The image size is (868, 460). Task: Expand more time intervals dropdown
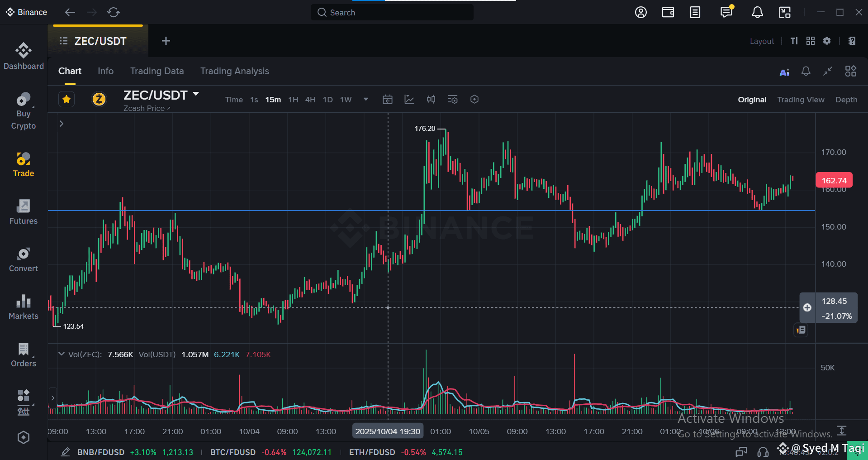coord(366,99)
